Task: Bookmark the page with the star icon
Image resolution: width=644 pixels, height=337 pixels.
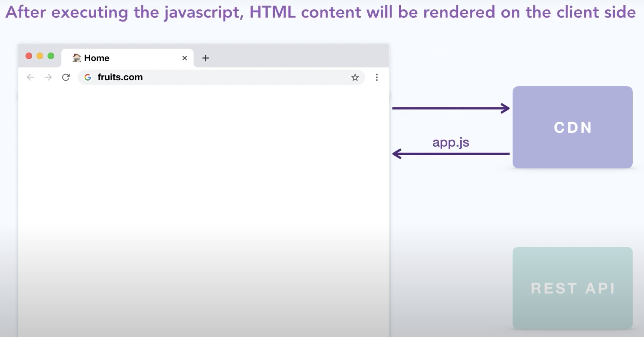Action: tap(355, 77)
